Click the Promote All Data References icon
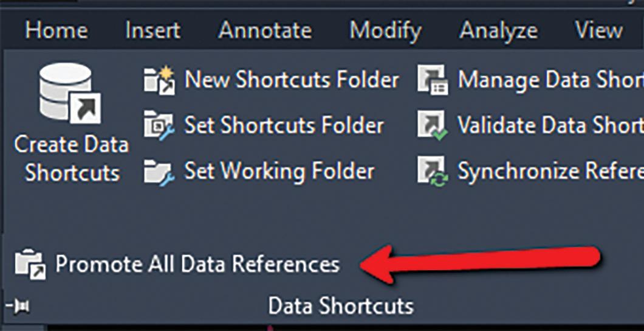Image resolution: width=644 pixels, height=331 pixels. pos(30,265)
